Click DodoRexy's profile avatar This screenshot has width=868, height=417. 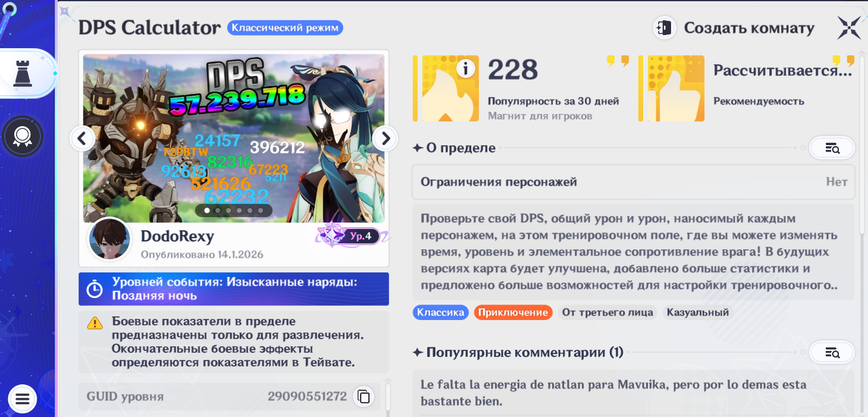tap(109, 239)
